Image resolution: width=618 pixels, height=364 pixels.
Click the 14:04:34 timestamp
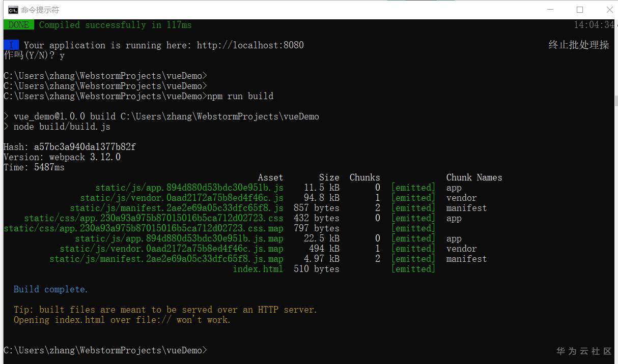(x=594, y=25)
